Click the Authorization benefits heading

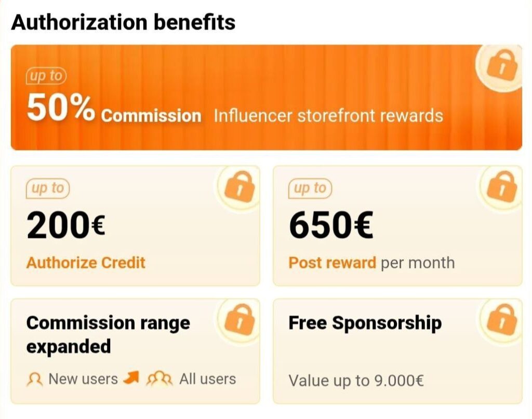[x=123, y=22]
